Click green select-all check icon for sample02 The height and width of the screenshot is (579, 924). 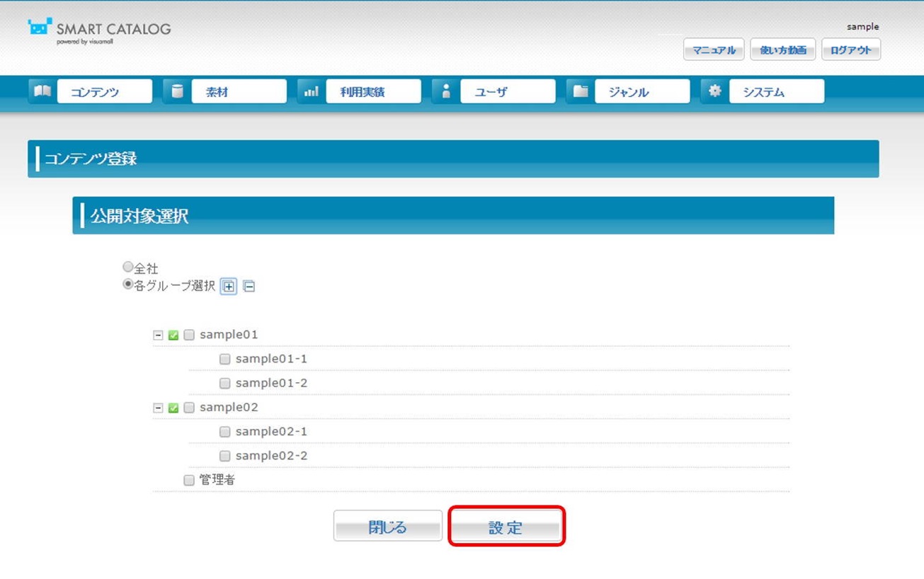point(173,408)
